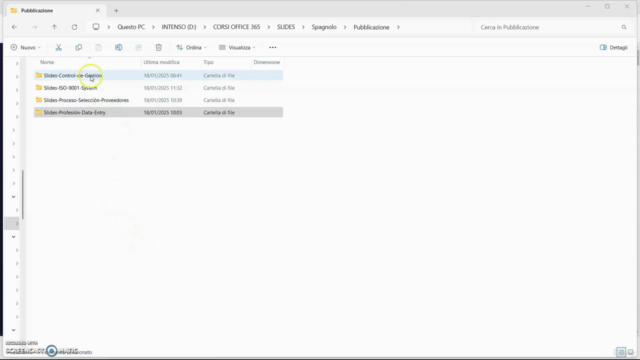Sort by the Nome column header

47,62
